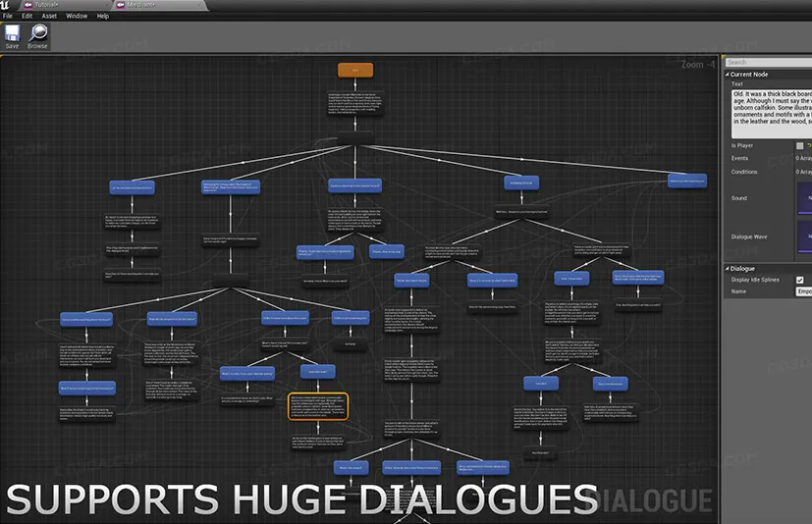Click the Text property label
812x524 pixels.
point(737,83)
